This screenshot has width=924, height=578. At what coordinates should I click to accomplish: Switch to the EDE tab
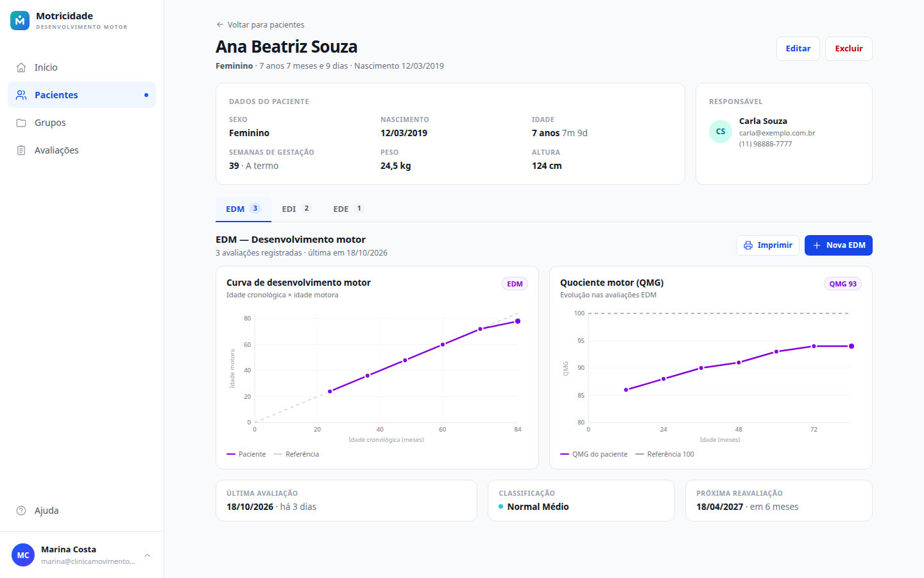(x=348, y=209)
